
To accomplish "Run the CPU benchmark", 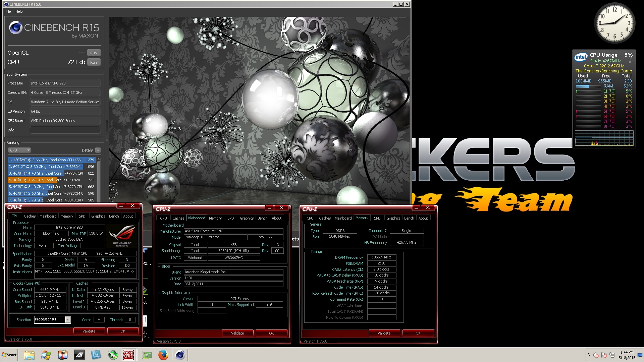I will [94, 62].
